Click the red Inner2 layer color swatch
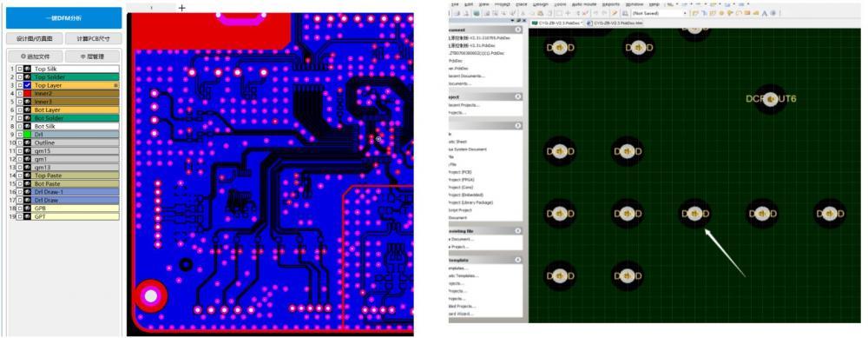Screen dimensions: 868x338 tap(27, 94)
